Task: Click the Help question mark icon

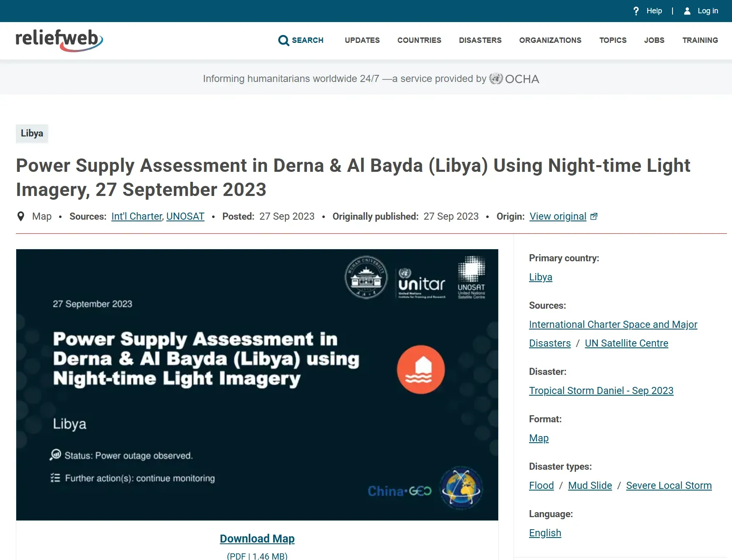Action: pos(636,11)
